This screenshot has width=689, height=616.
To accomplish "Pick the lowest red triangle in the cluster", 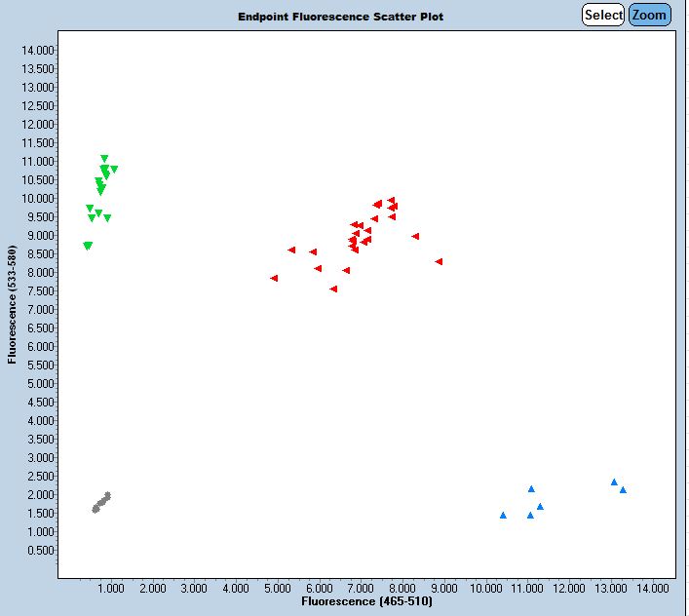I will [333, 289].
